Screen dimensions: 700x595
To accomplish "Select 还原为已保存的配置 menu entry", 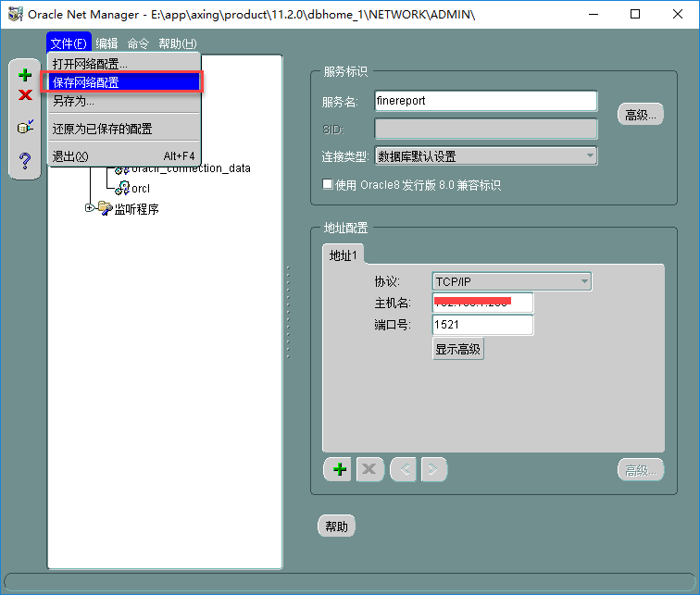I will (125, 129).
